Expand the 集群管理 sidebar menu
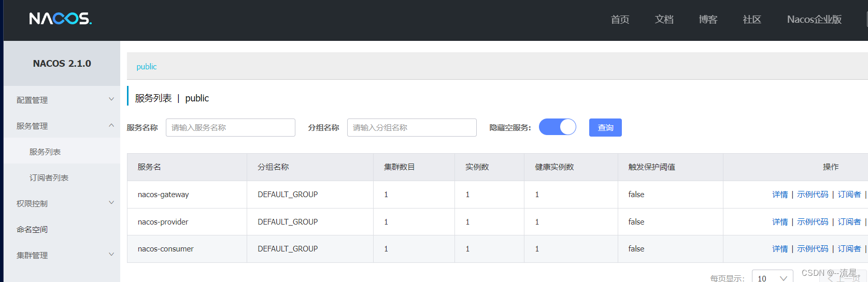Viewport: 868px width, 282px height. 62,255
